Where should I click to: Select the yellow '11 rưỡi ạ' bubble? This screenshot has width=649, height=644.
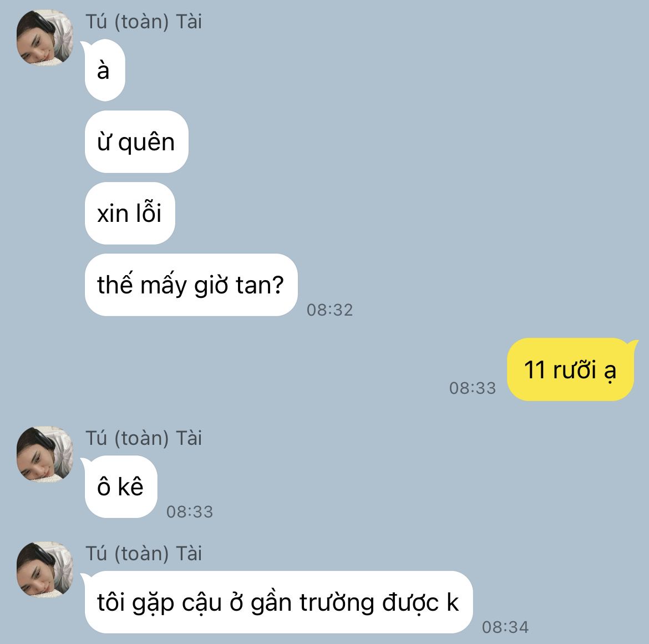tap(570, 369)
